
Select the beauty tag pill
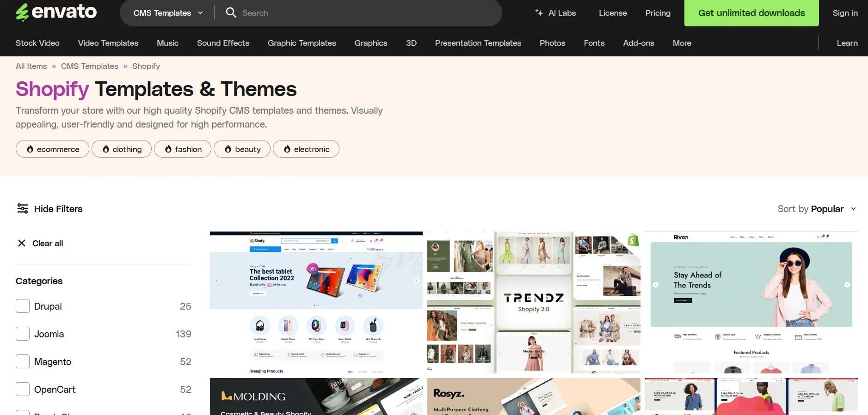point(242,149)
